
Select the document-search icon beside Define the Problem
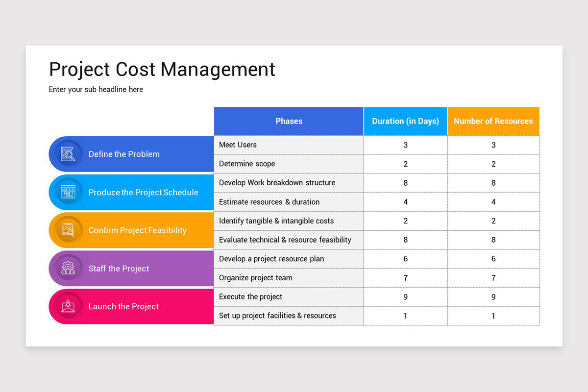[69, 154]
